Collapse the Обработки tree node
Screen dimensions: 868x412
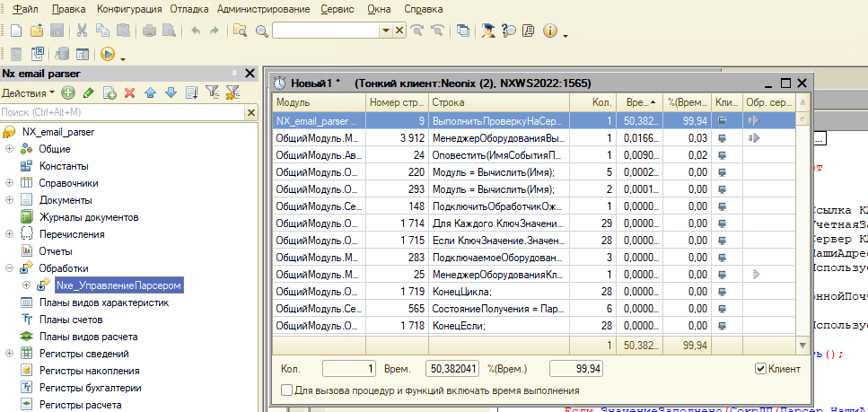click(x=8, y=268)
